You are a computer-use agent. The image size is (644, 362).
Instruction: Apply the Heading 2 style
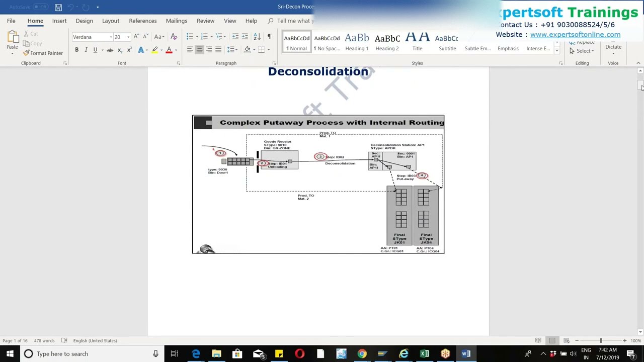click(x=387, y=42)
